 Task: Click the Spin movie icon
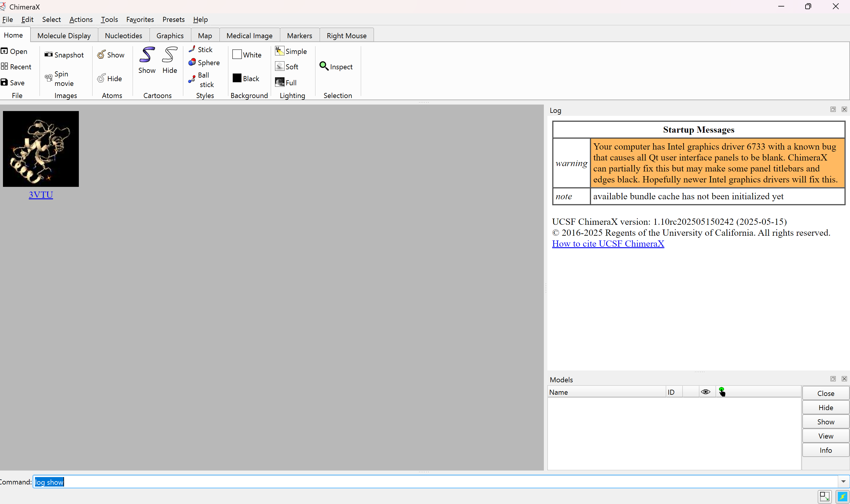click(49, 78)
